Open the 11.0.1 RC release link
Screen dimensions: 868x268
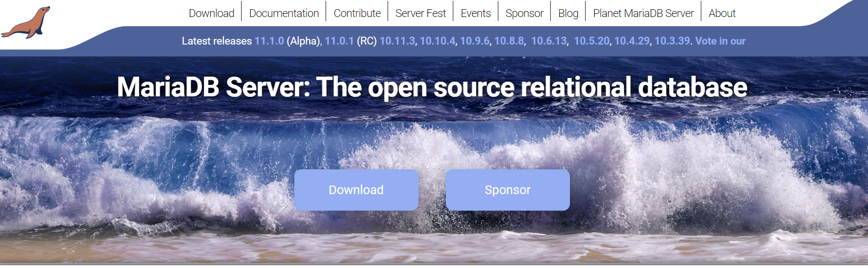pos(339,41)
